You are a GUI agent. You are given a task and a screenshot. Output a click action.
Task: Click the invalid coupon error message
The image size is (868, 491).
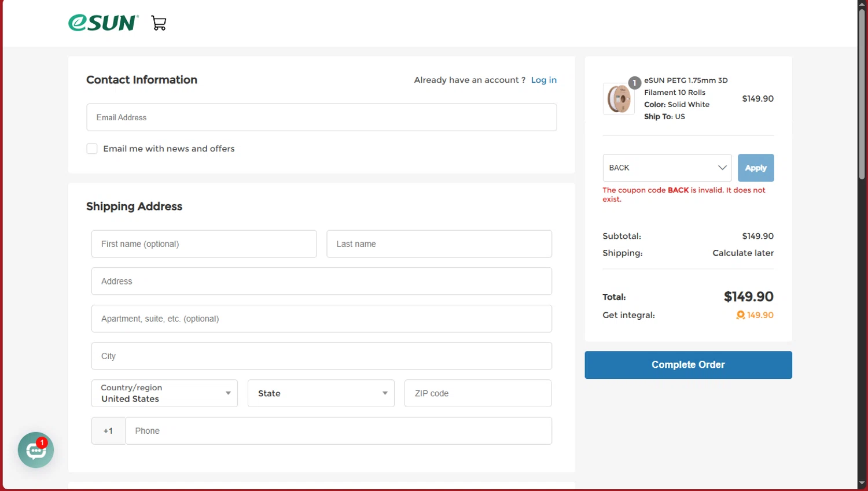tap(684, 194)
